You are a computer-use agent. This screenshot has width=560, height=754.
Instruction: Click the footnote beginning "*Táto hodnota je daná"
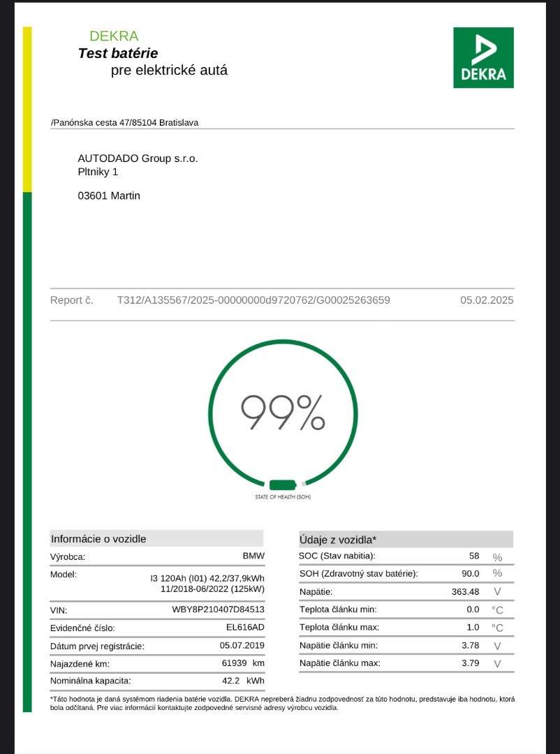click(282, 704)
